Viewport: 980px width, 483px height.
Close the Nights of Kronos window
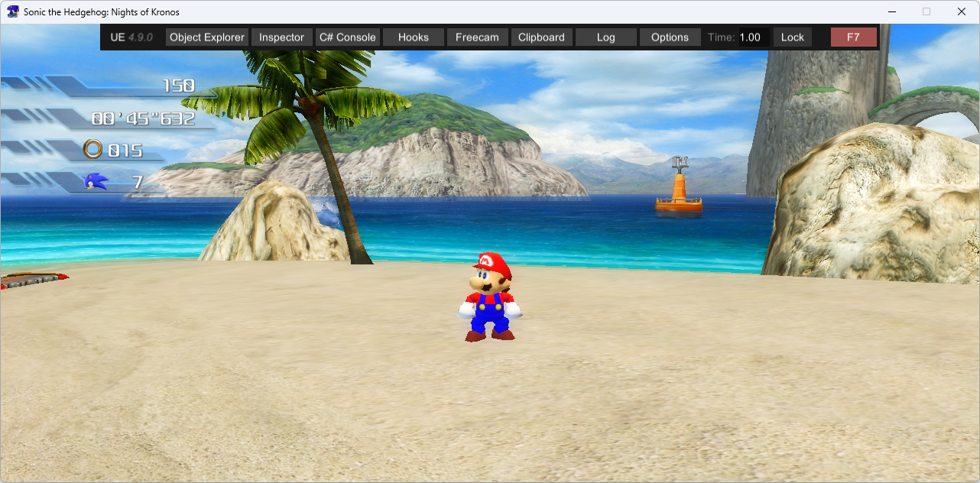click(962, 12)
